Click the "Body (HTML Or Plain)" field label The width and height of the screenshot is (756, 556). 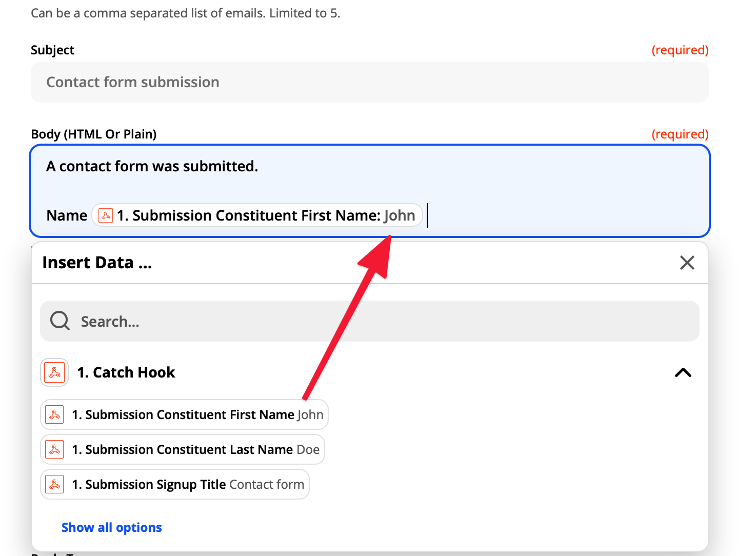coord(94,134)
